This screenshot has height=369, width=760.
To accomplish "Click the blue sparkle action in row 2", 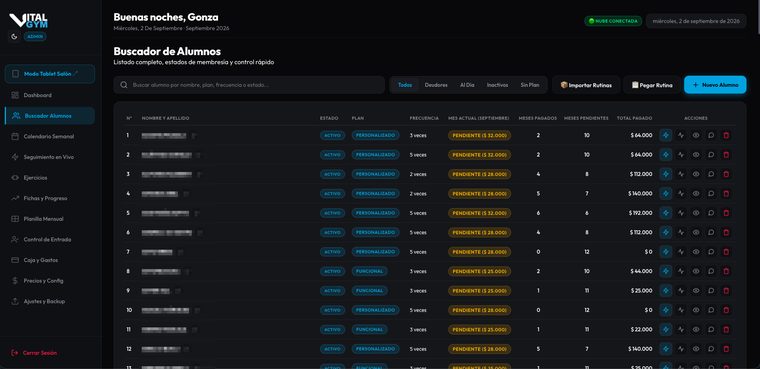I will (666, 155).
